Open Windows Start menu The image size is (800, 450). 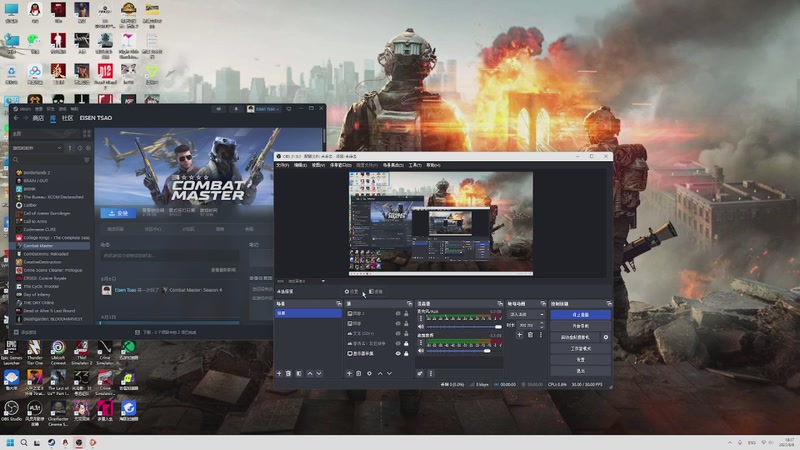[x=10, y=442]
